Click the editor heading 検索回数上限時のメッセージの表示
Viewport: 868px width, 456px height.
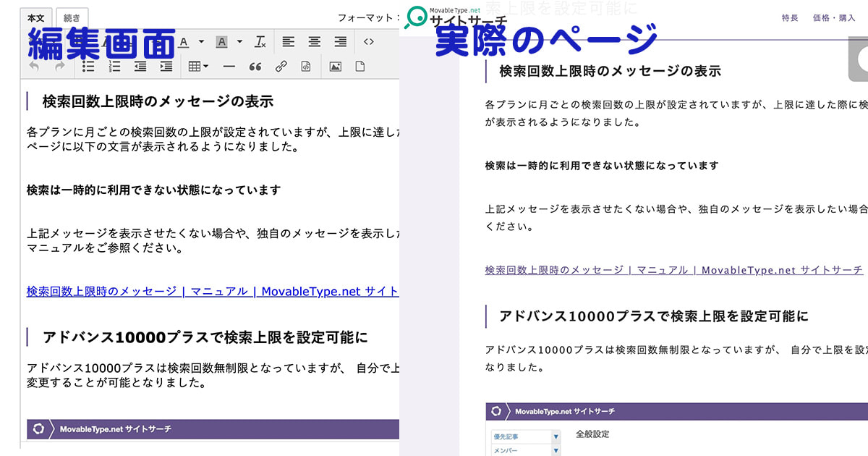(x=158, y=101)
